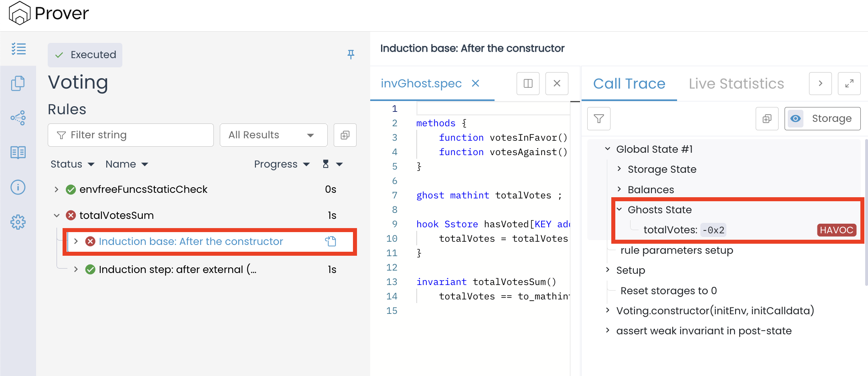The height and width of the screenshot is (376, 868).
Task: Pin the Executed status panel
Action: (x=351, y=55)
